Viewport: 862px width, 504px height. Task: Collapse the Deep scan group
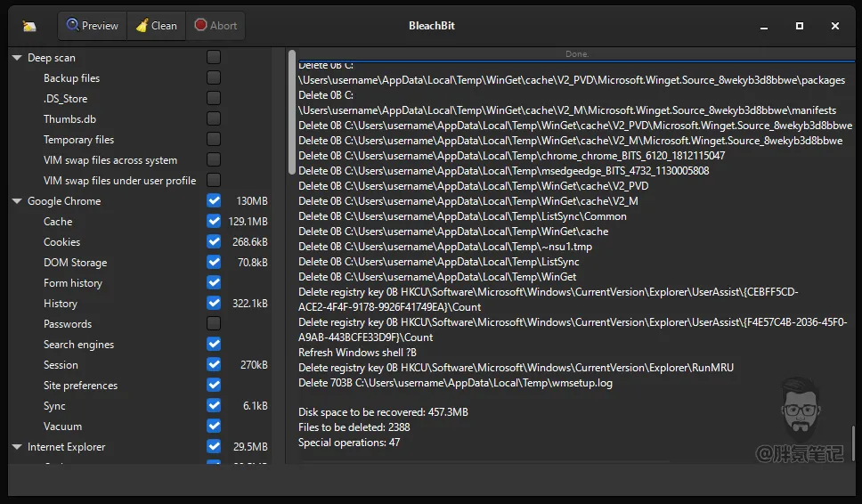click(17, 58)
